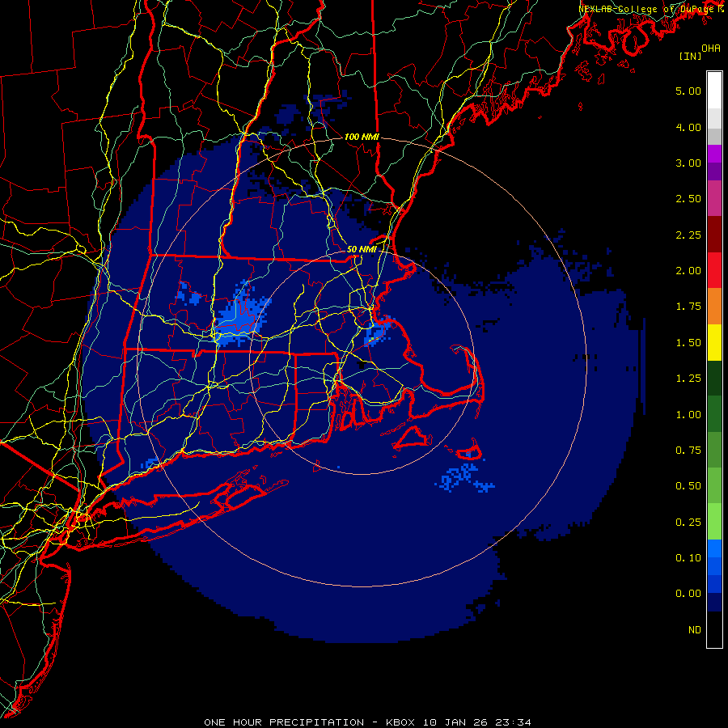
Task: Pick the darkest green legend swatch
Action: click(714, 378)
